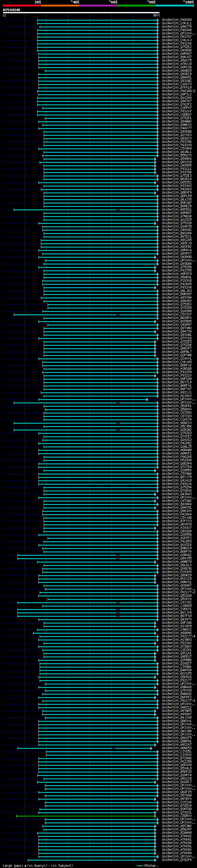197x868 pixels.
Task: Select hit UniRef100_Q38M50
Action: click(177, 470)
